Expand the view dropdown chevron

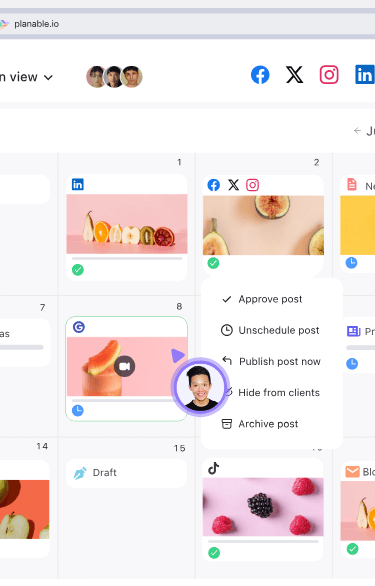tap(48, 77)
